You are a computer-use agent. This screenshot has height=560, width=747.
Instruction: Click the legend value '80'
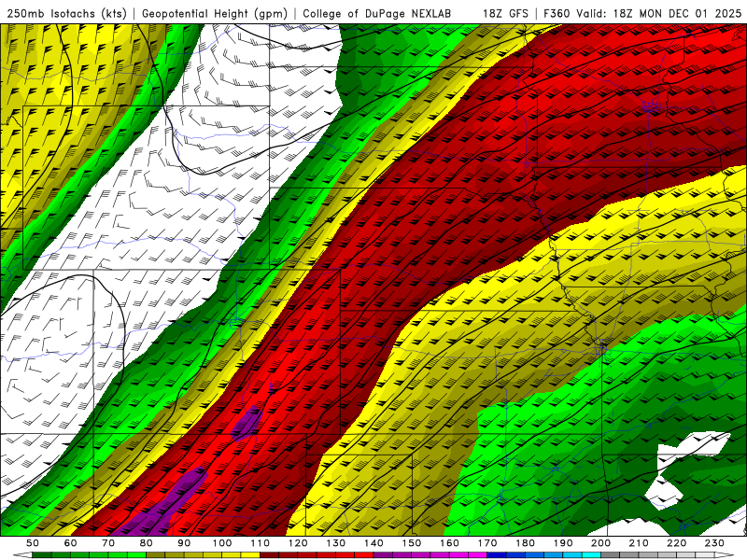(147, 543)
